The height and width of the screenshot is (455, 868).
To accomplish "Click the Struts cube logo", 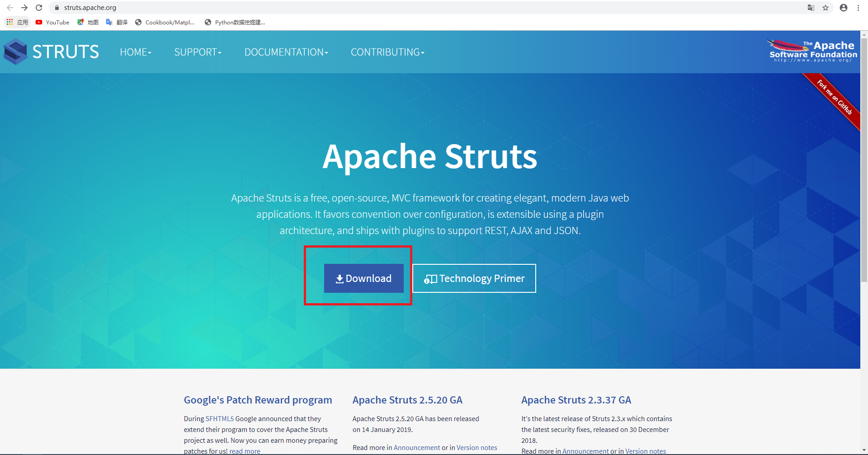I will pos(15,51).
